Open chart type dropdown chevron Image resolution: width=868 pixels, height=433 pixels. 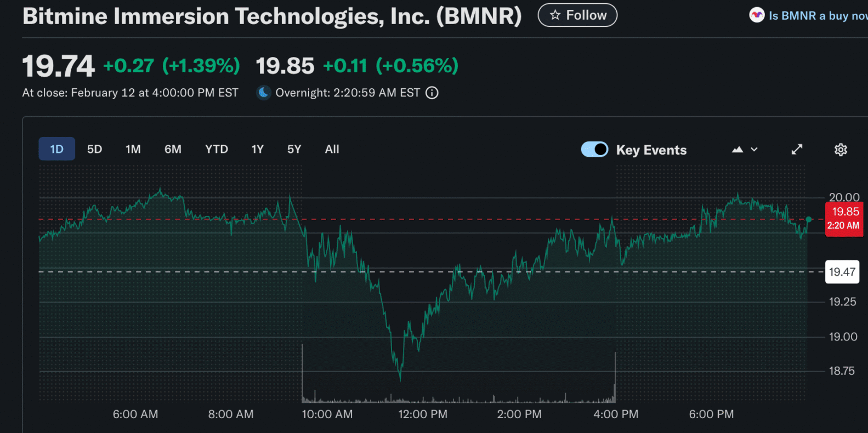pyautogui.click(x=754, y=150)
